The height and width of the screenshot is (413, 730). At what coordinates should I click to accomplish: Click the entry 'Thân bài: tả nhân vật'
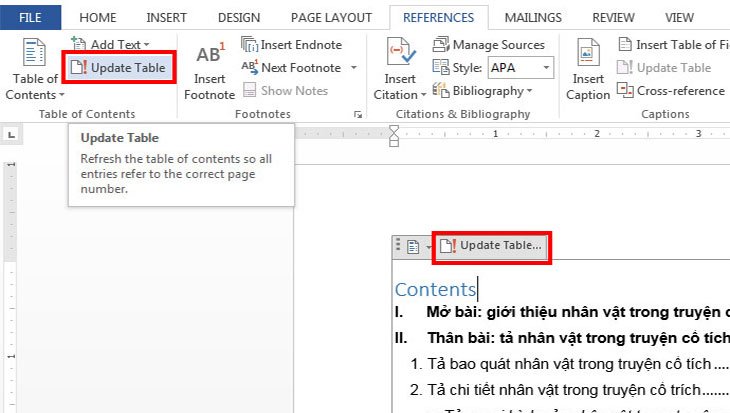tap(562, 338)
